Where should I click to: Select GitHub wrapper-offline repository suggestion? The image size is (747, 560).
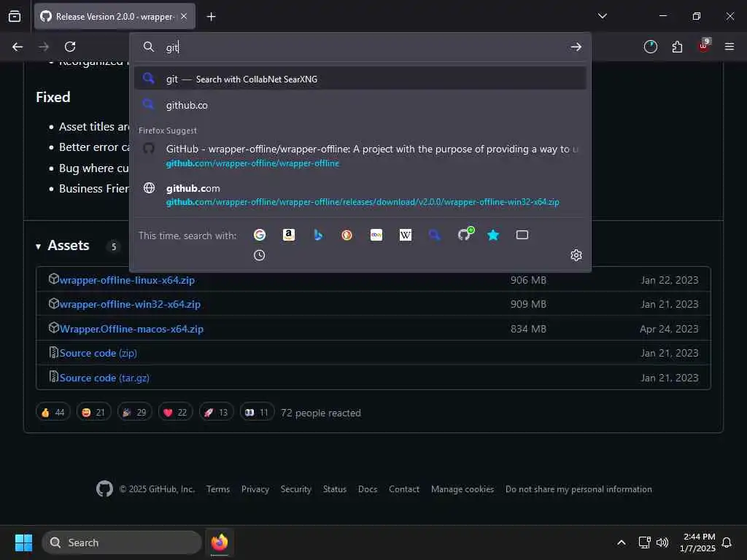pos(360,156)
